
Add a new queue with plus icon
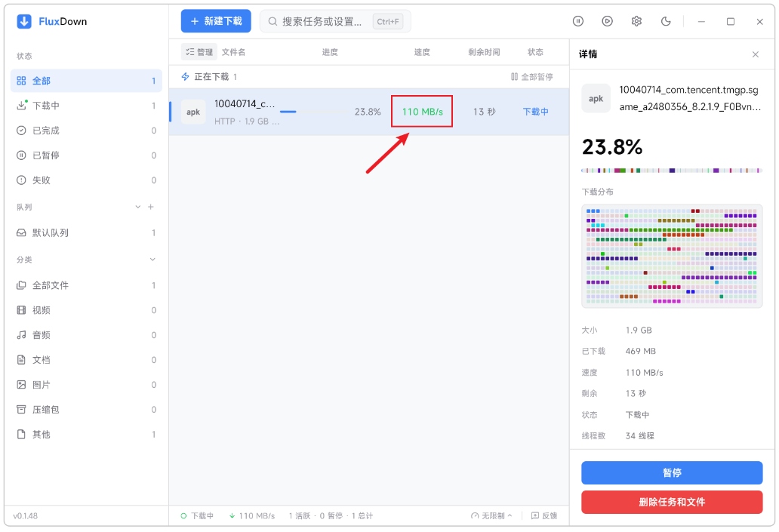(x=151, y=207)
